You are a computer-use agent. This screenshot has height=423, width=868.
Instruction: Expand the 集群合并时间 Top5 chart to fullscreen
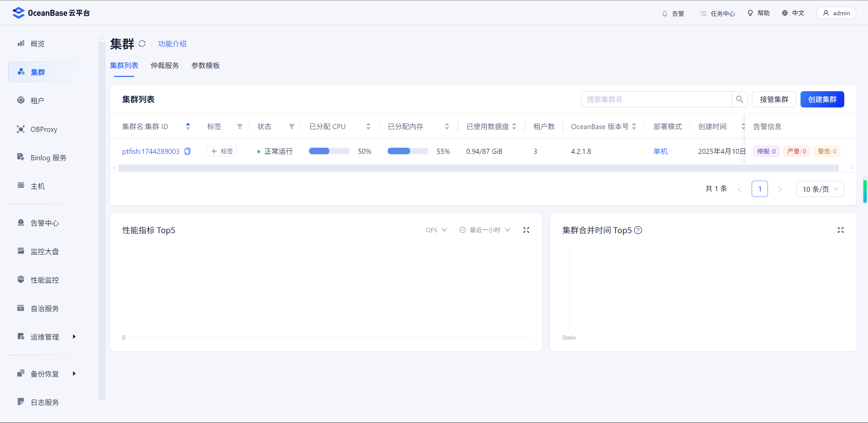coord(841,230)
